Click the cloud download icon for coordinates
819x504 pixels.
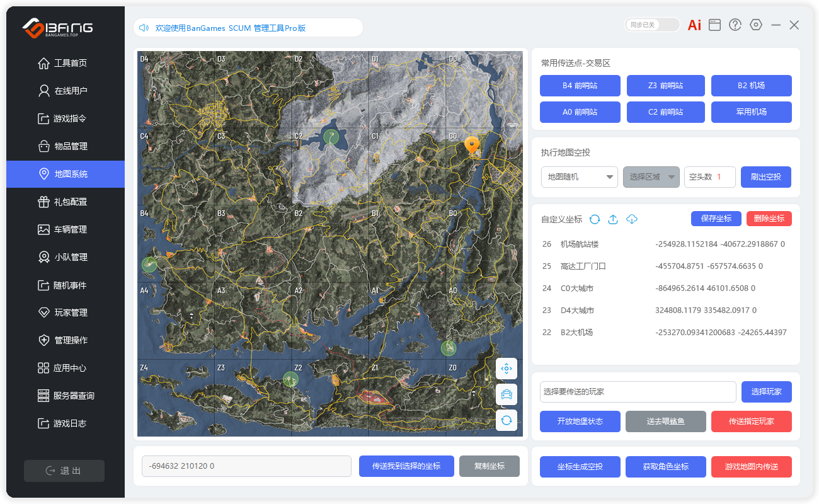(x=632, y=219)
